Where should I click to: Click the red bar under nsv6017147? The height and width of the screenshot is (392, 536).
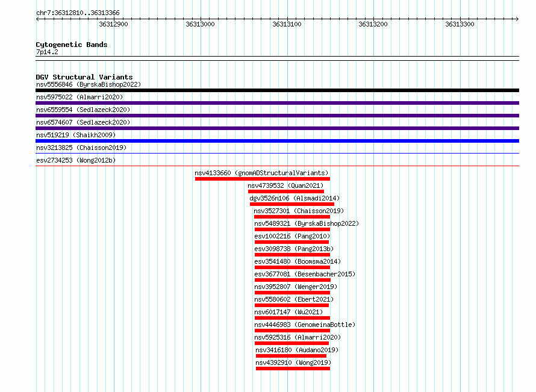click(x=292, y=318)
